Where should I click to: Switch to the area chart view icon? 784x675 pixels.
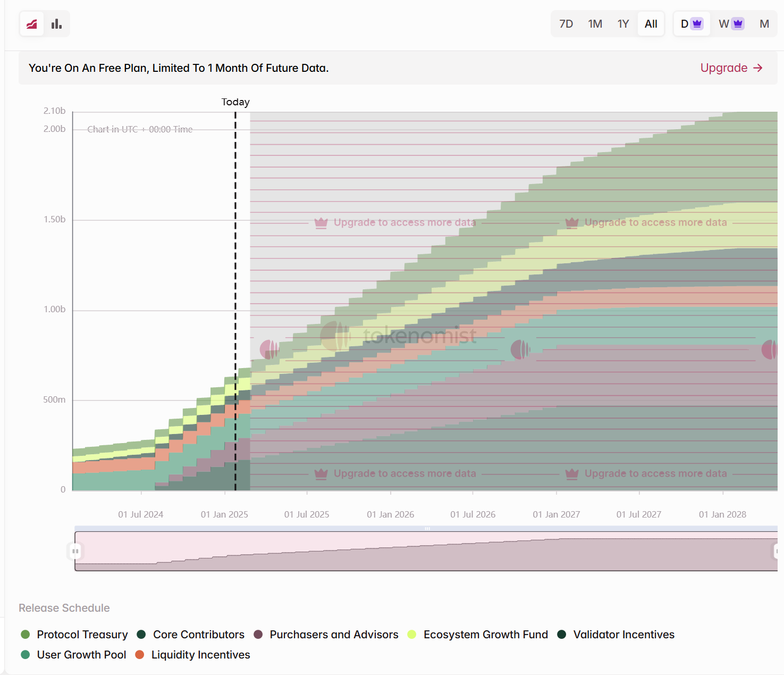click(x=32, y=24)
